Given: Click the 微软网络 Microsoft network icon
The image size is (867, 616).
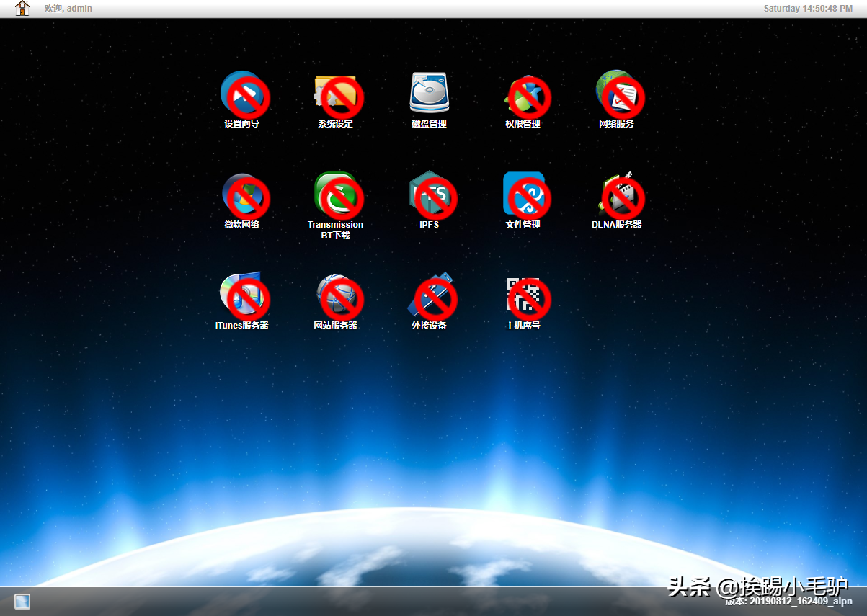Looking at the screenshot, I should tap(242, 195).
